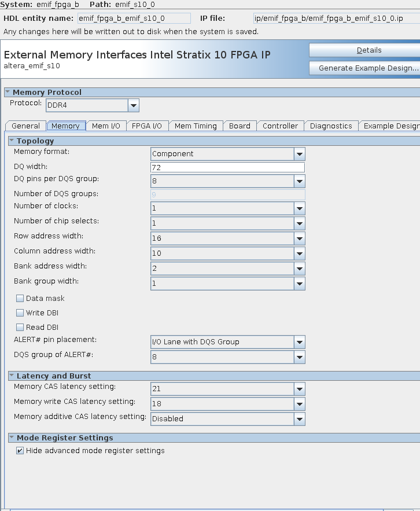Switch to the General tab
420x511 pixels.
tap(25, 126)
